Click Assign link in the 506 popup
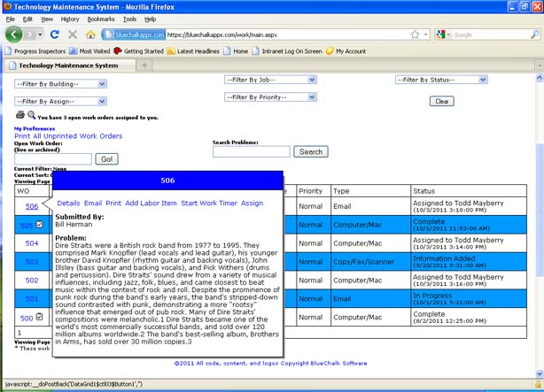Screen dimensions: 544x392 252,204
